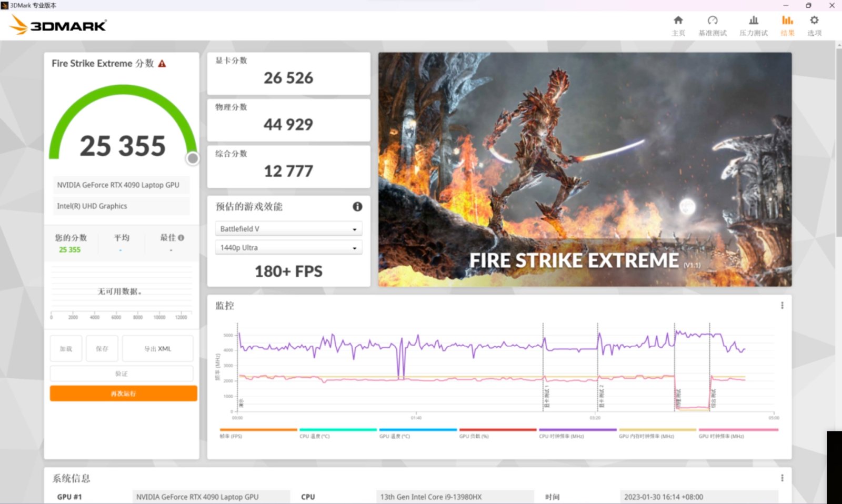Click the 平均 average score column
Image resolution: width=842 pixels, height=504 pixels.
coord(121,243)
